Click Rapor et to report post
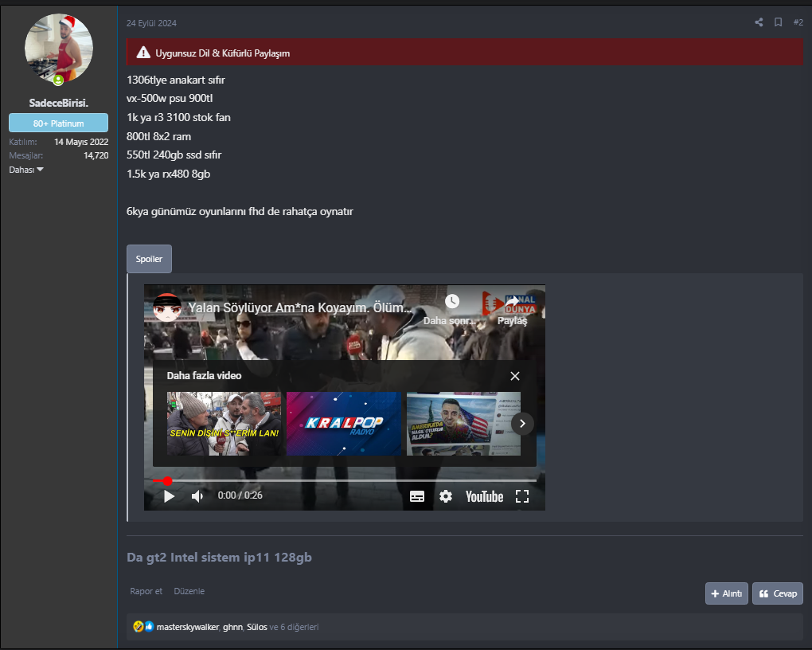 point(146,591)
